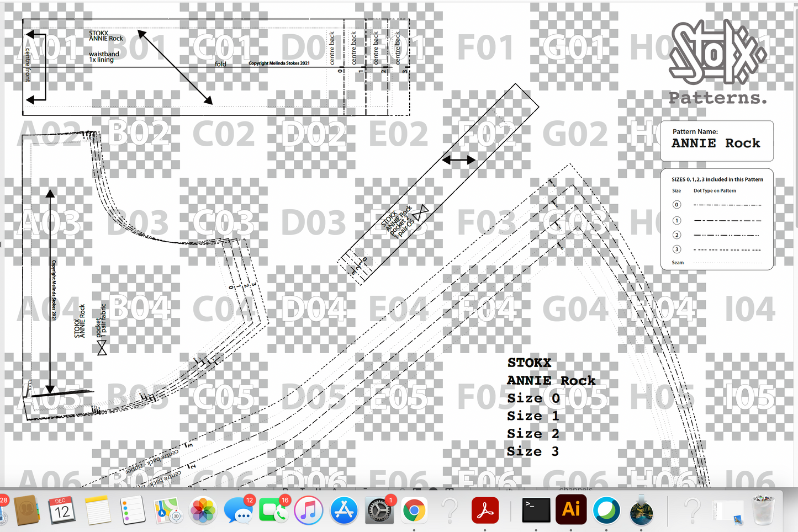Click the bold 'Size 0' text line
This screenshot has height=532, width=798.
click(533, 398)
